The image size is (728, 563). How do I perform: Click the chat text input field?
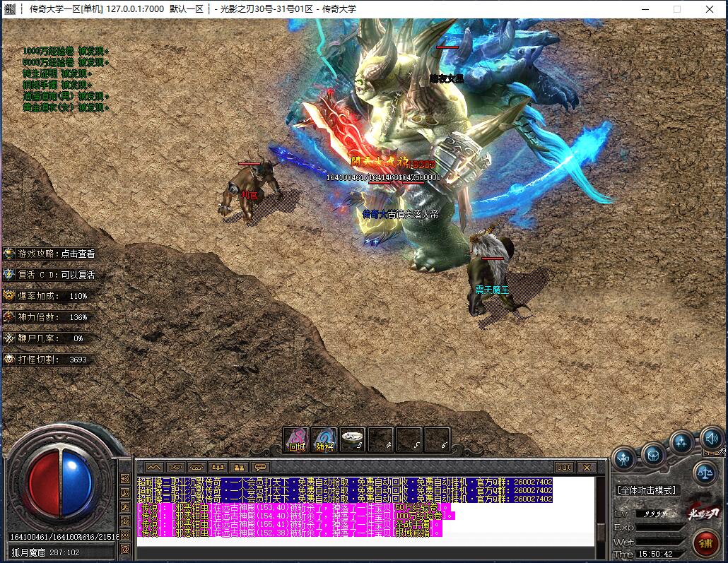[366, 553]
